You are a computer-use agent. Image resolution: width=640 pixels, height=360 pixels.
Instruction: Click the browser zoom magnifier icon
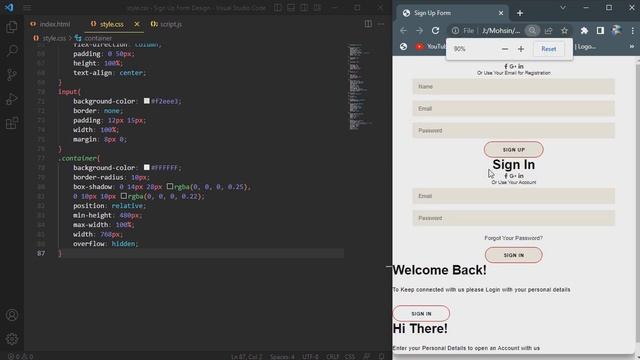pyautogui.click(x=532, y=31)
